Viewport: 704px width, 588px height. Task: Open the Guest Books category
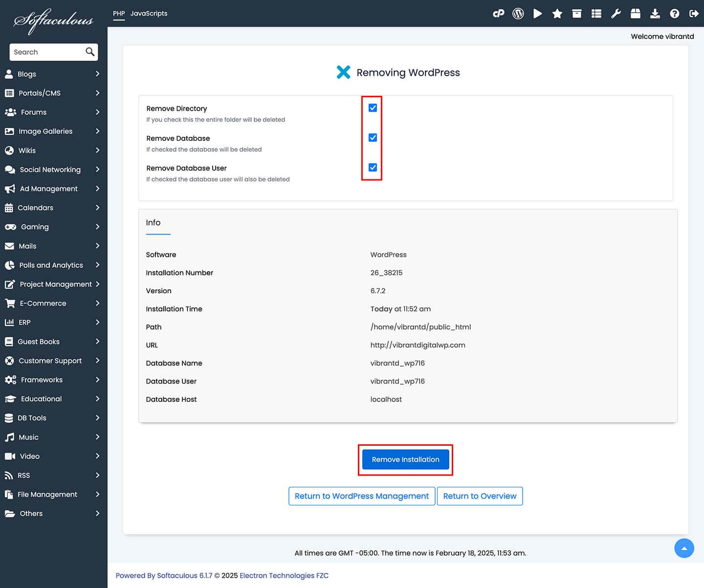[x=54, y=342]
